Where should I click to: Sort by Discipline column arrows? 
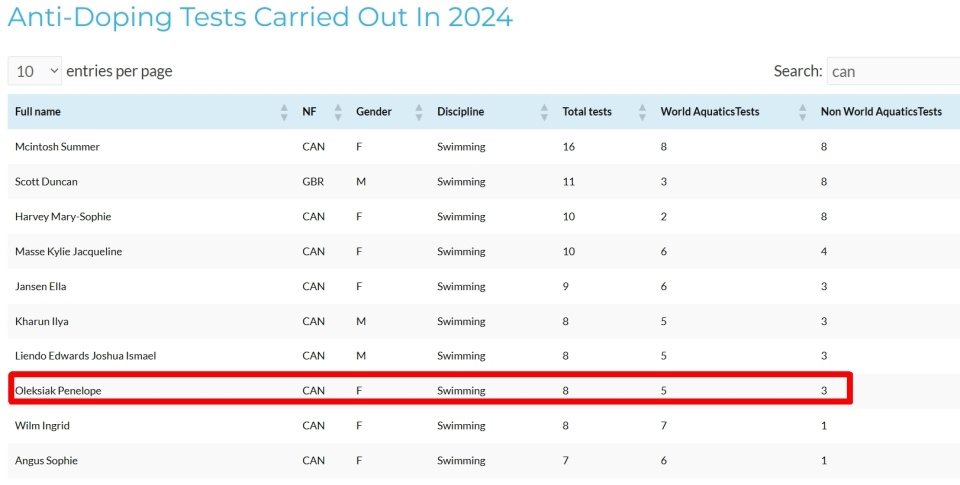[x=544, y=112]
